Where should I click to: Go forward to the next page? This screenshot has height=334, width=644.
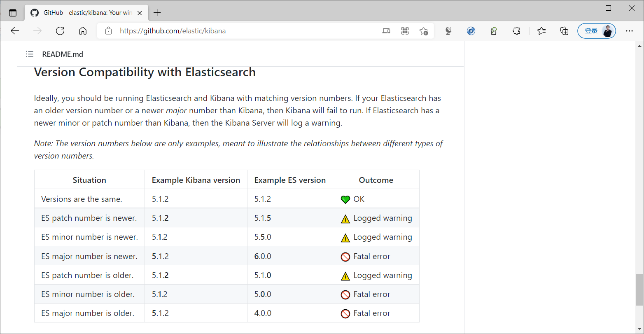(37, 31)
